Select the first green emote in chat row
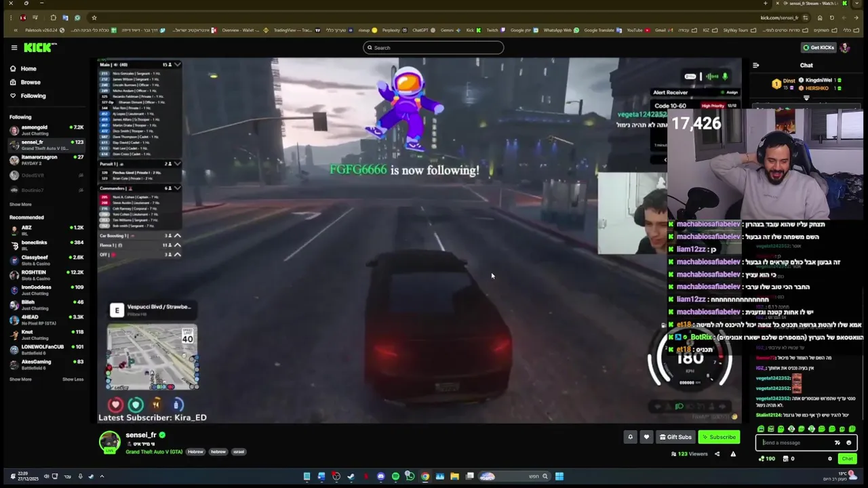868x488 pixels. click(x=761, y=429)
